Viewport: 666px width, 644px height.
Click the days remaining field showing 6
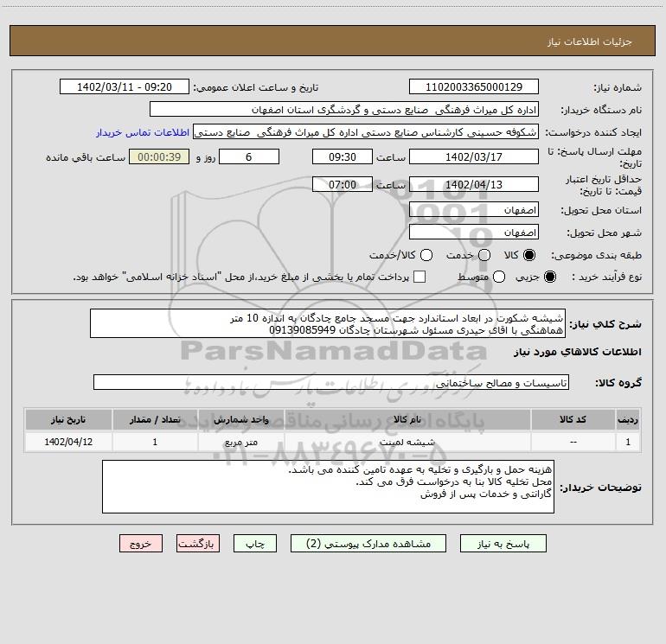[x=249, y=156]
